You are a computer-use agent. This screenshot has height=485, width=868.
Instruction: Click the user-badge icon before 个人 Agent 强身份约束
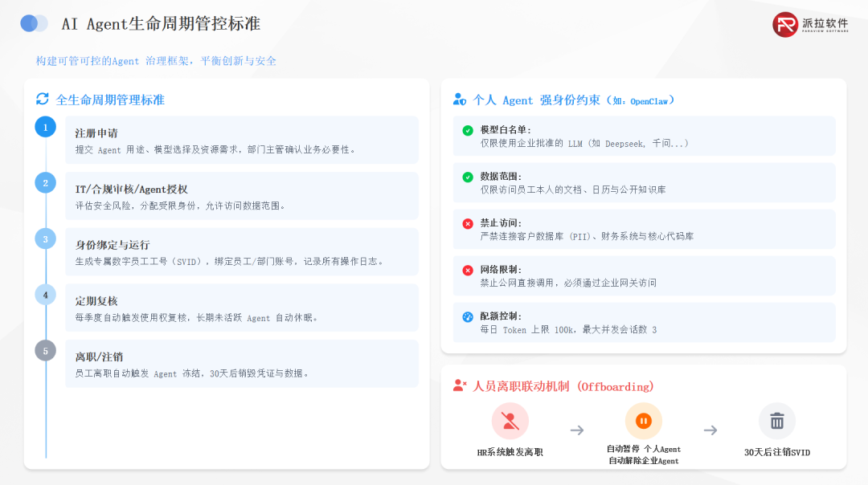pos(458,100)
